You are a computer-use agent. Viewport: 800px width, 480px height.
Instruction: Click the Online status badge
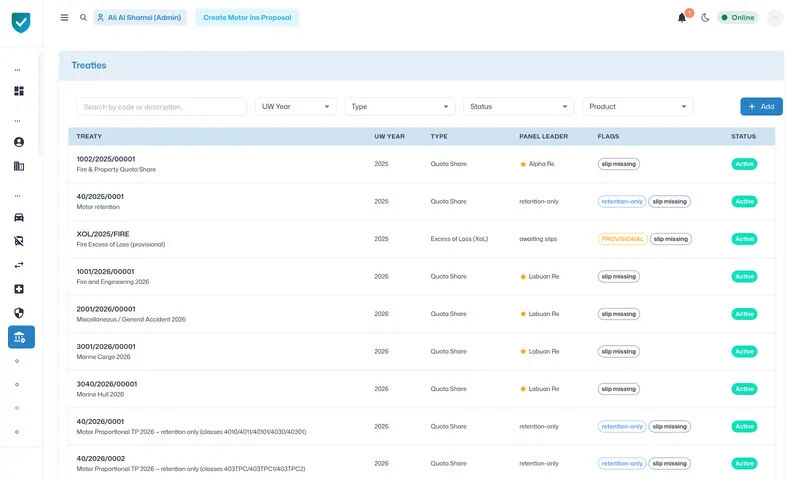coord(738,18)
